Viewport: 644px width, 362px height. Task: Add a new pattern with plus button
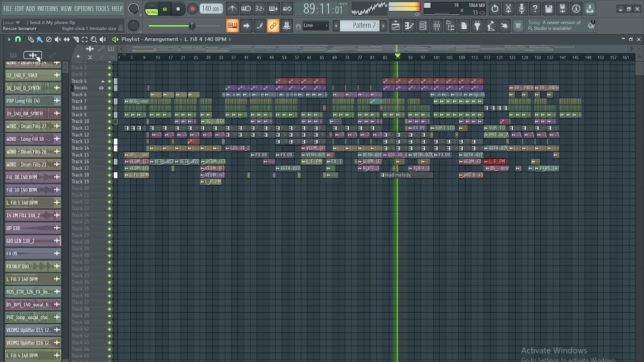[x=383, y=26]
